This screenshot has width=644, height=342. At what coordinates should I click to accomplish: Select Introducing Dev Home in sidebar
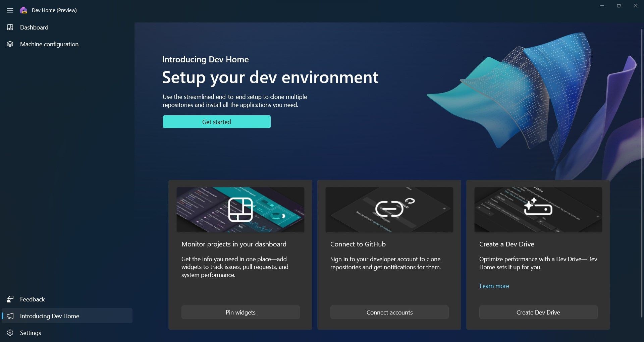pos(67,316)
